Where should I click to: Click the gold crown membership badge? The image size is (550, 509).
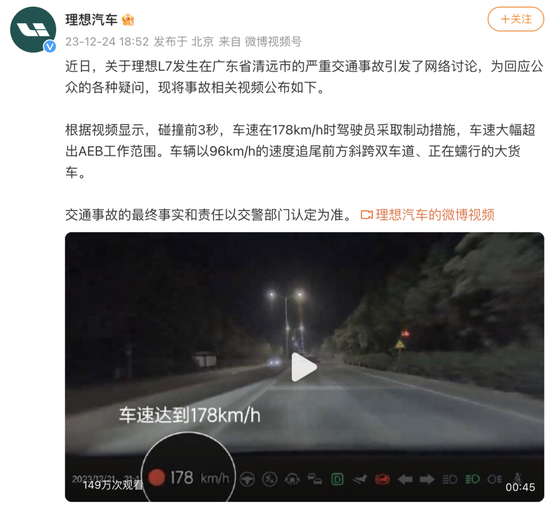128,20
